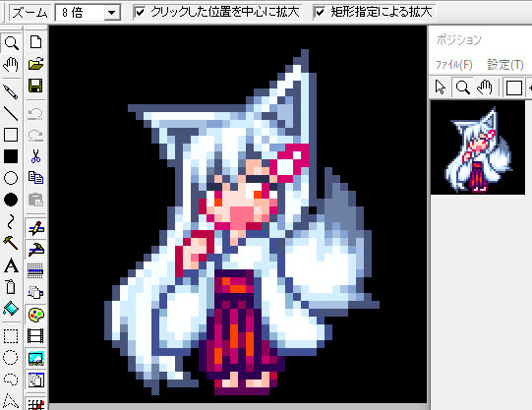Select magnifier tool in Position panel
This screenshot has height=410, width=532.
pyautogui.click(x=462, y=88)
